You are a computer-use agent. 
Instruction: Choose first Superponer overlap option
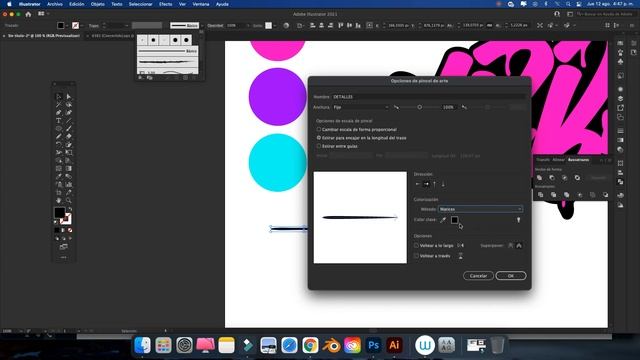[511, 246]
